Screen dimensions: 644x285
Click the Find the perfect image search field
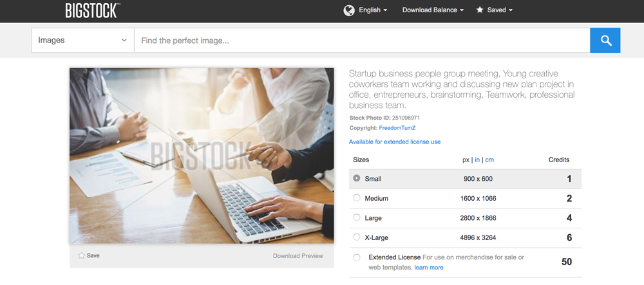point(362,40)
